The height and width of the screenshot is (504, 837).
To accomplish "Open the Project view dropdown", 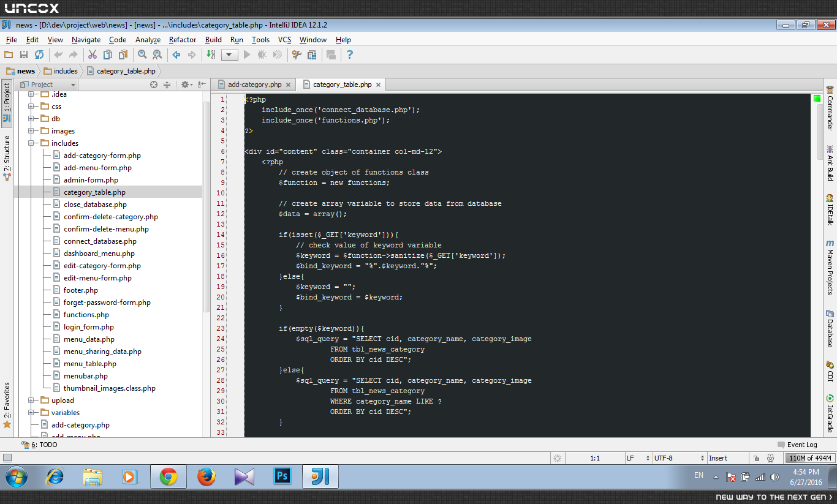I will (x=48, y=85).
